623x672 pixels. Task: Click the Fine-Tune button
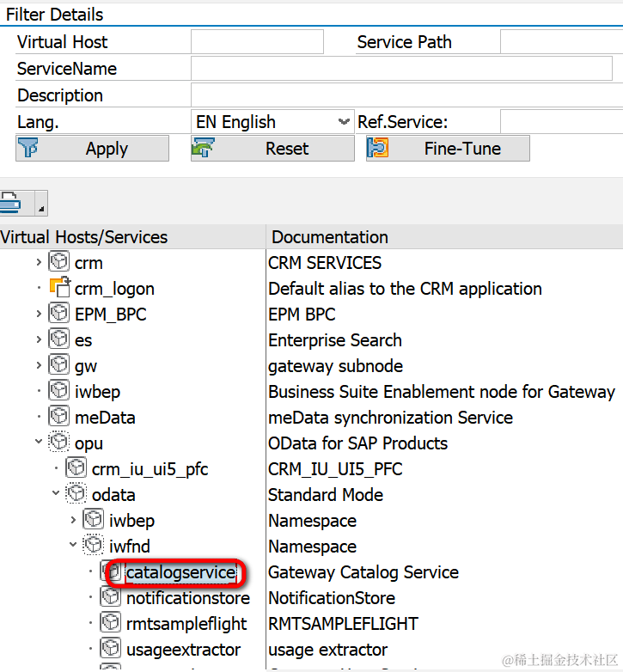448,149
